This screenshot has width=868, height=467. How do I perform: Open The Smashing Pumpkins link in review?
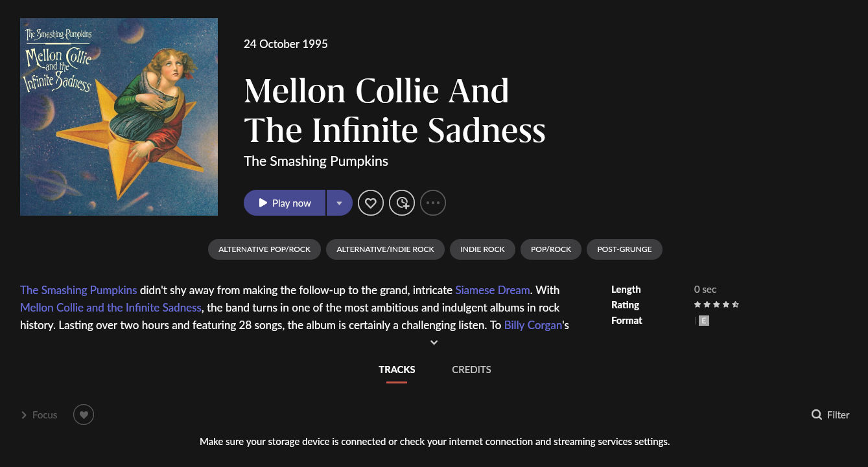(x=78, y=290)
